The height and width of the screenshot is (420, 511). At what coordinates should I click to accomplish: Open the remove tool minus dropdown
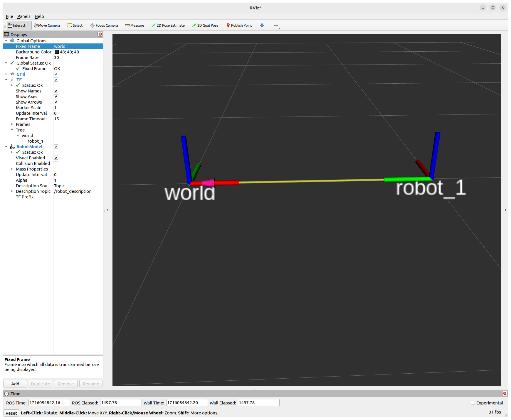point(277,26)
